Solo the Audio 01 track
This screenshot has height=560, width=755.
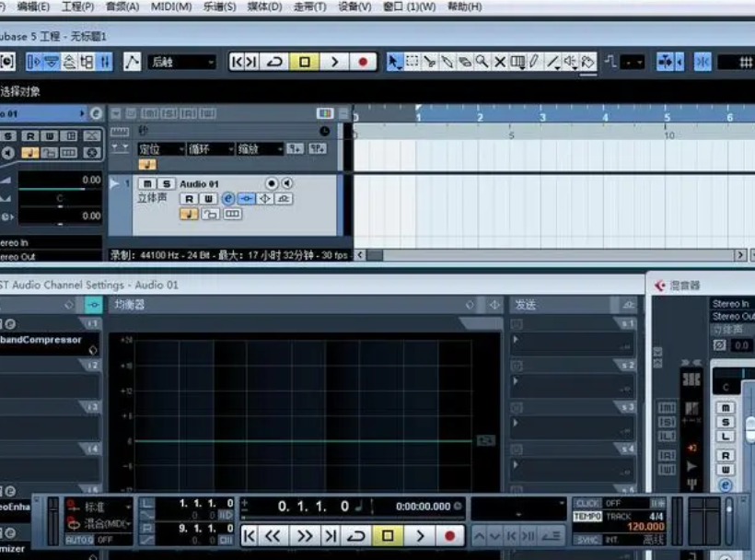(x=166, y=184)
